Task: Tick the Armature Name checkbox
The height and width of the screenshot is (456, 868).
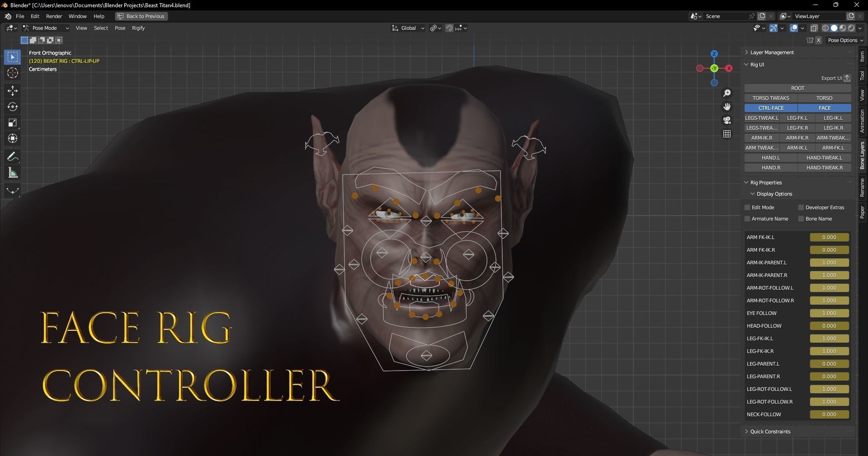Action: point(747,219)
